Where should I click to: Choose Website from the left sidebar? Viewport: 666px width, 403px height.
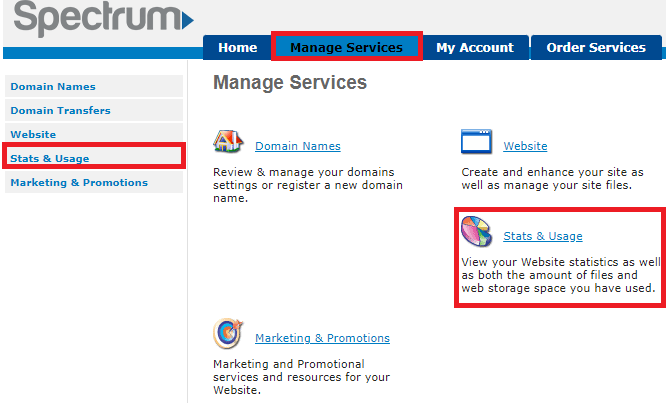pos(33,134)
